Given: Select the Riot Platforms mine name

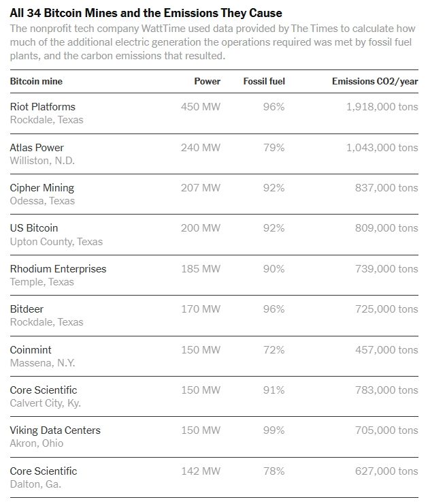Looking at the screenshot, I should 43,106.
